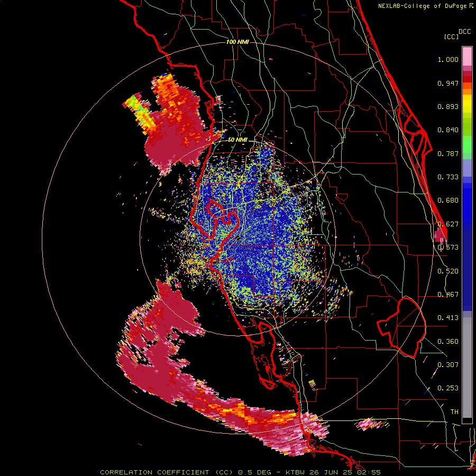Select the 1.000 value on the color scale
The width and height of the screenshot is (476, 476).
448,59
